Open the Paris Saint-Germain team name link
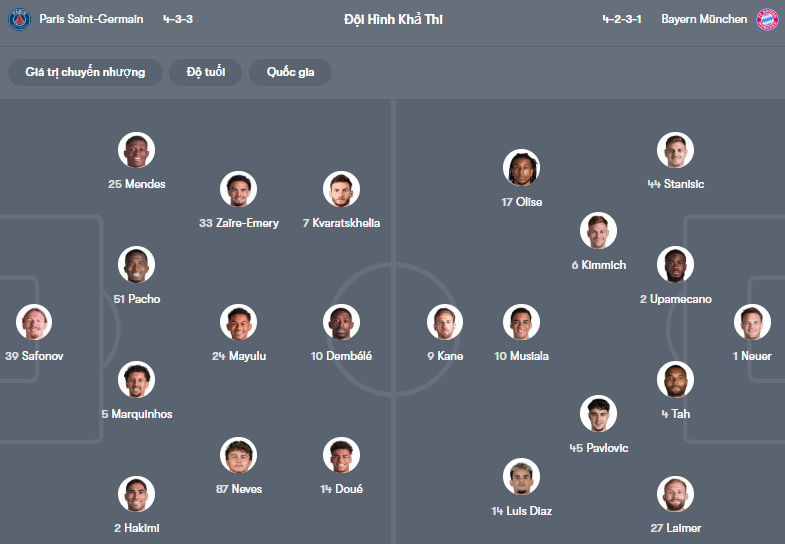785x544 pixels. 91,19
